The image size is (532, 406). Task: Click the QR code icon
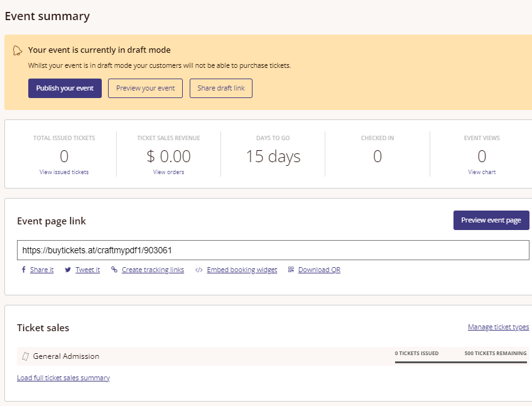pos(291,270)
